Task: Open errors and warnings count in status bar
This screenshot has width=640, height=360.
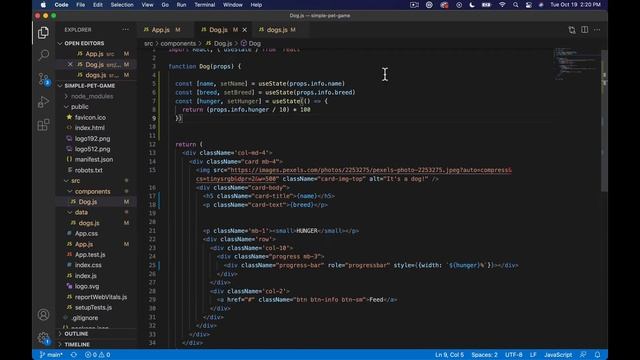Action: pos(98,355)
